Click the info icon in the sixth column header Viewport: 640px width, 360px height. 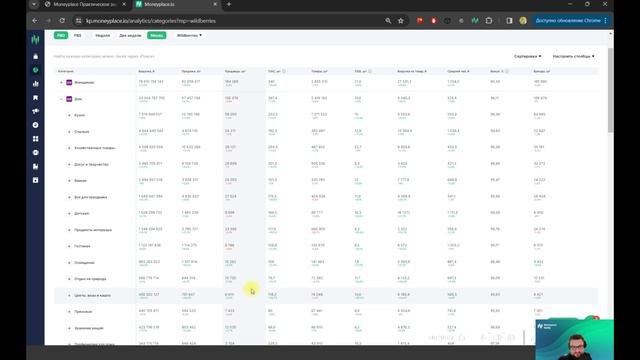370,71
